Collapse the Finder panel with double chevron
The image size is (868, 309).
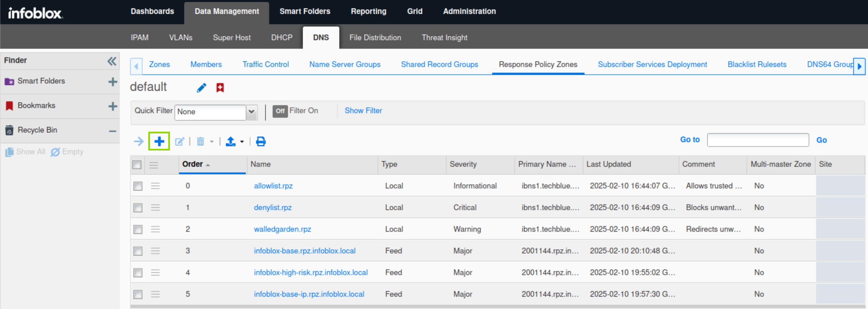[x=112, y=61]
